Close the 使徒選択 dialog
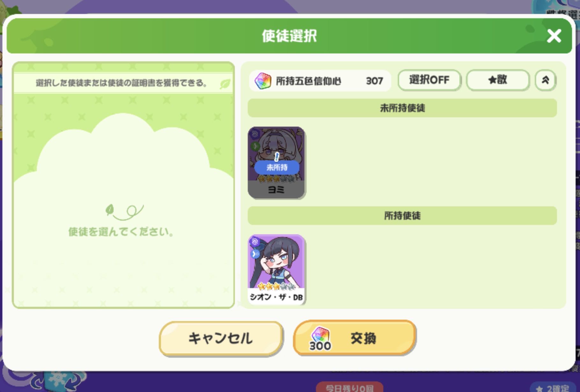The image size is (580, 392). point(554,36)
